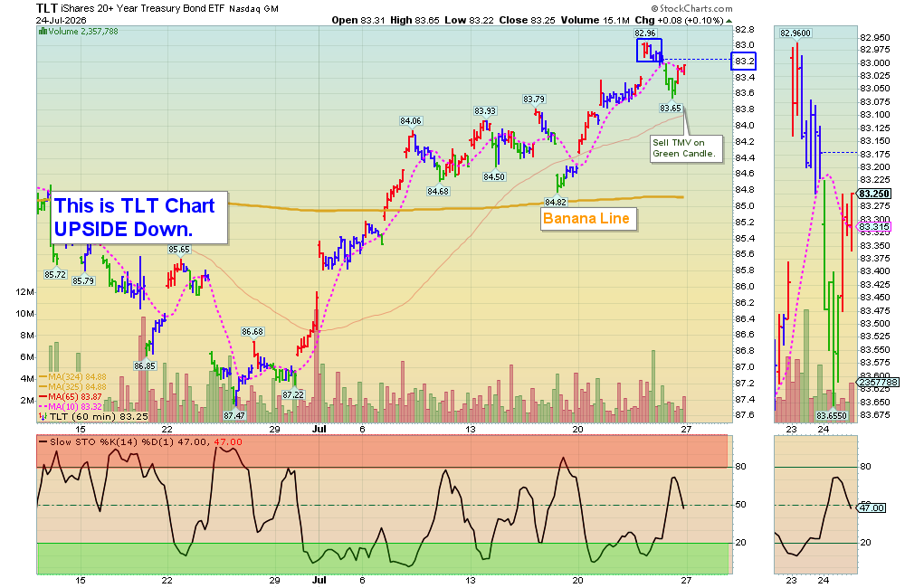Click the 12M volume axis label
Viewport: 905px width, 588px height.
pos(24,292)
